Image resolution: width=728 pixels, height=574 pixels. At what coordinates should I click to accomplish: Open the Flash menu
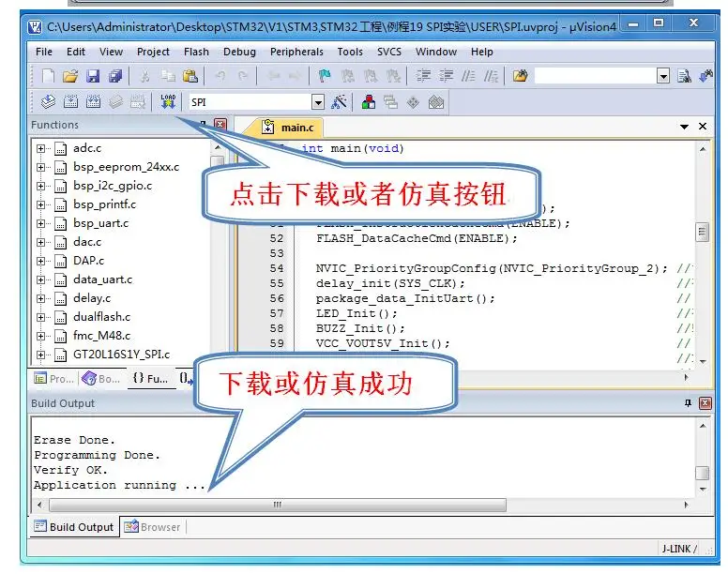196,52
